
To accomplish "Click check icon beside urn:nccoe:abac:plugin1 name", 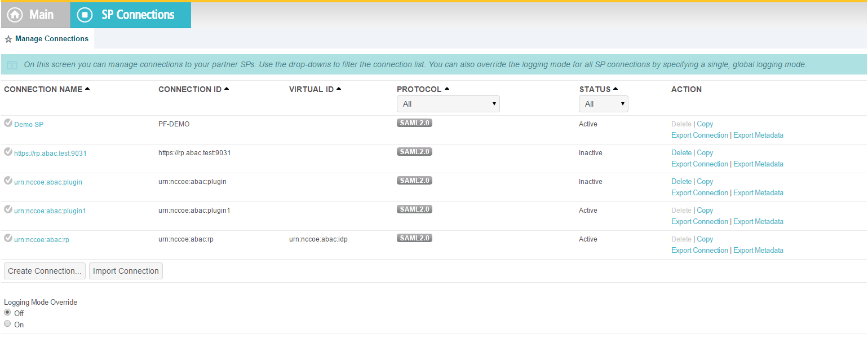I will 8,209.
